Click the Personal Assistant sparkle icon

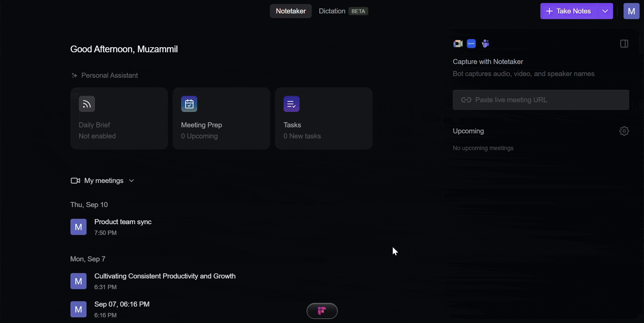pos(74,75)
